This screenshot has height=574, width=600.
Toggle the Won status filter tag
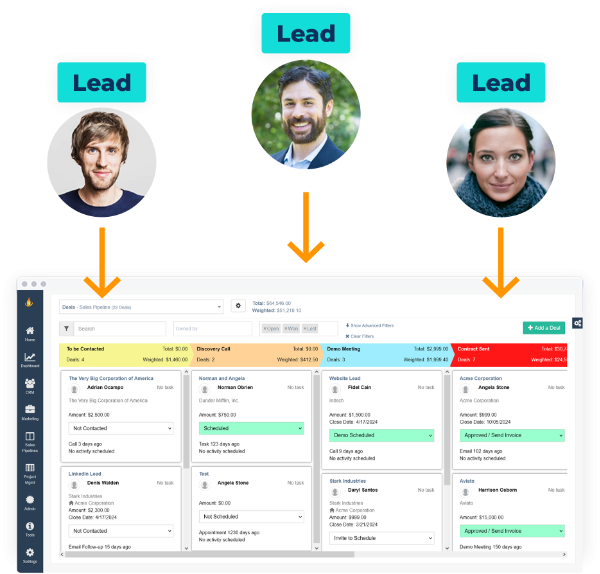tap(291, 328)
